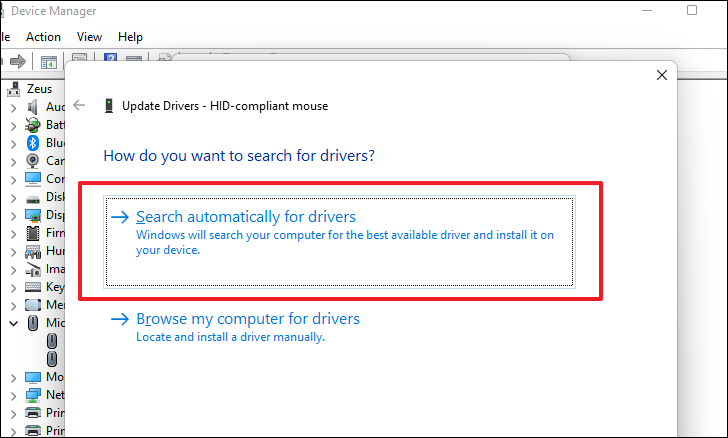The height and width of the screenshot is (438, 728).
Task: Choose Search automatically for drivers
Action: click(339, 242)
